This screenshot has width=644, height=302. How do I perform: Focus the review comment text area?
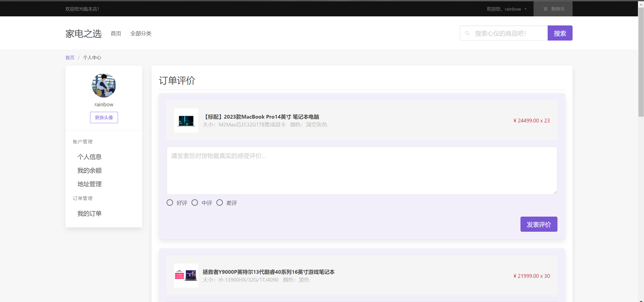[362, 171]
